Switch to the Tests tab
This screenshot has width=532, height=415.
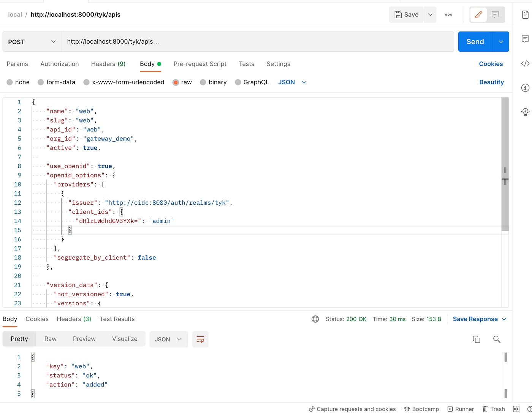[x=246, y=64]
